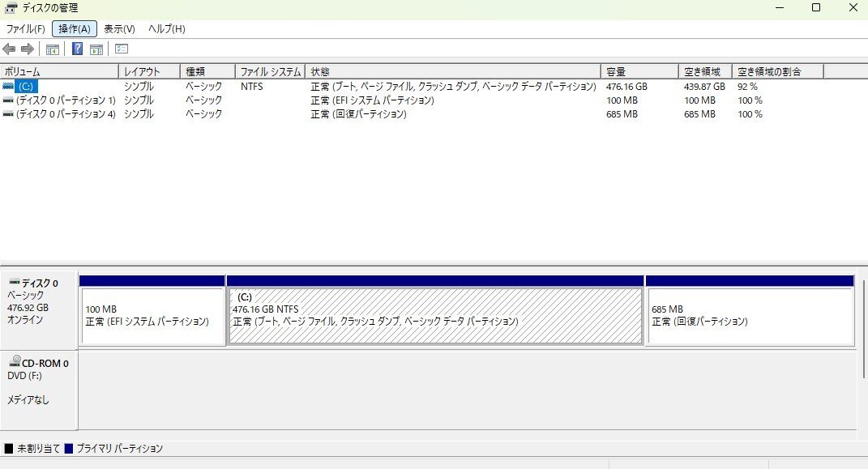
Task: Click the 439.87 GB free space cell
Action: click(x=704, y=87)
